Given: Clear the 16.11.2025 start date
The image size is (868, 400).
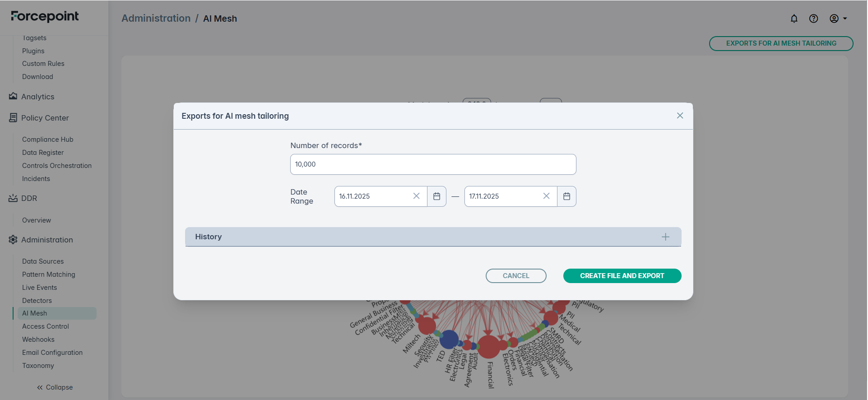Looking at the screenshot, I should (x=416, y=196).
